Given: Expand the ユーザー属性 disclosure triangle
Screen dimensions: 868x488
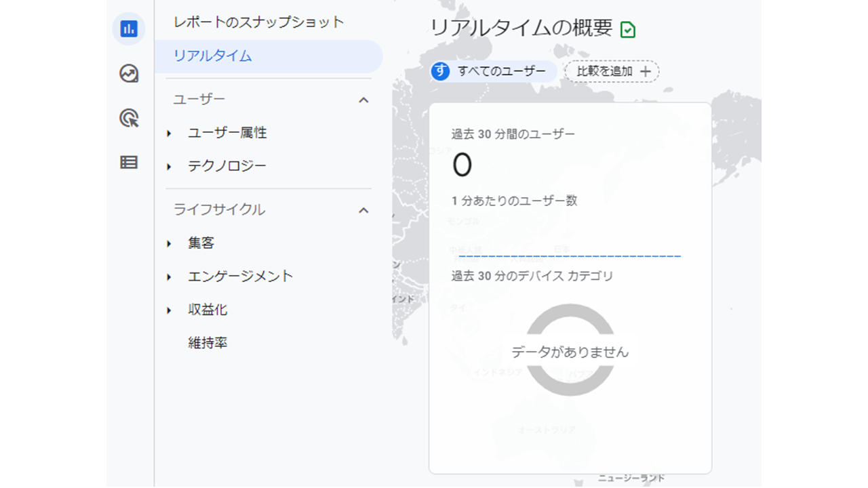Looking at the screenshot, I should (x=168, y=133).
